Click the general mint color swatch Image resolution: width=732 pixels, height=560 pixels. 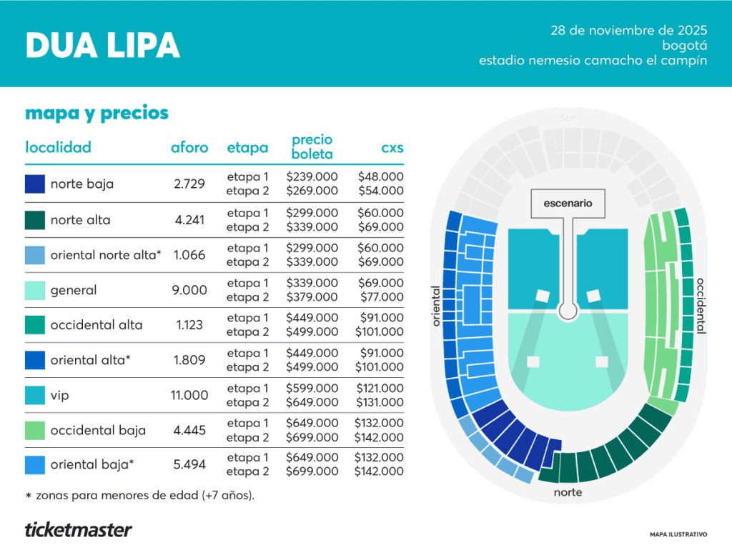(x=34, y=290)
